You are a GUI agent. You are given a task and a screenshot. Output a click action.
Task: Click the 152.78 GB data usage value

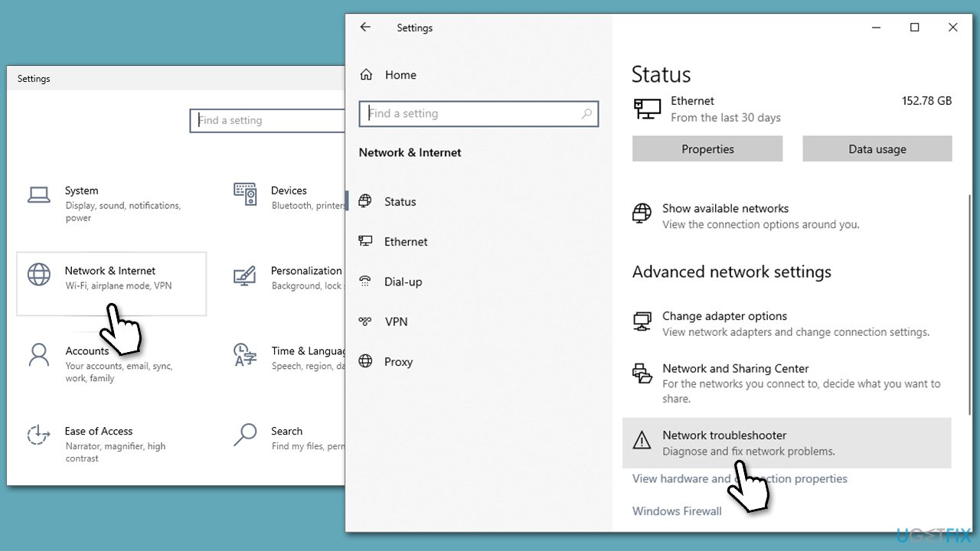pos(926,100)
